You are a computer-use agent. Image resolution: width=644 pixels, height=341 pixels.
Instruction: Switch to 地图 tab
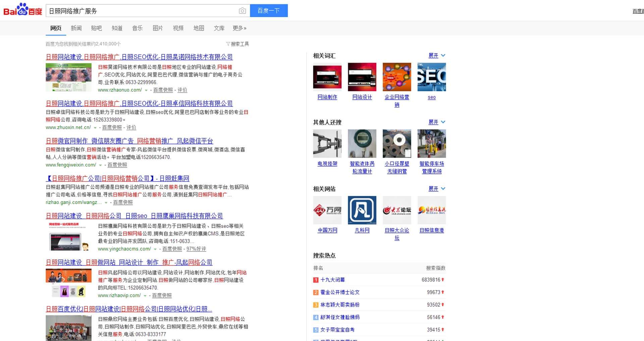[199, 28]
